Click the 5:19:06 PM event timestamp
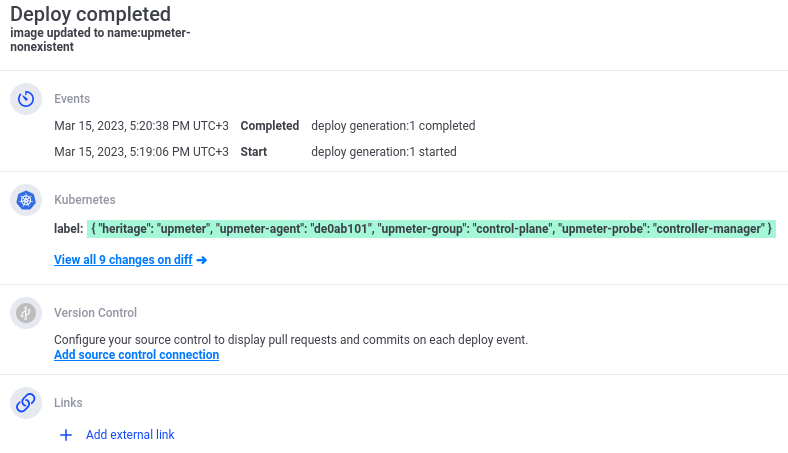The width and height of the screenshot is (788, 453). coord(141,152)
